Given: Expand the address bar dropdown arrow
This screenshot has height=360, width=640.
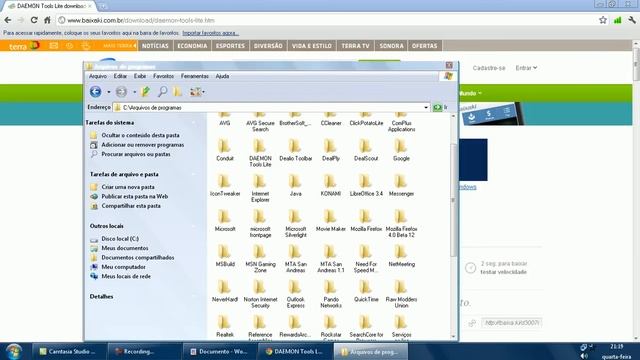Looking at the screenshot, I should pyautogui.click(x=426, y=107).
